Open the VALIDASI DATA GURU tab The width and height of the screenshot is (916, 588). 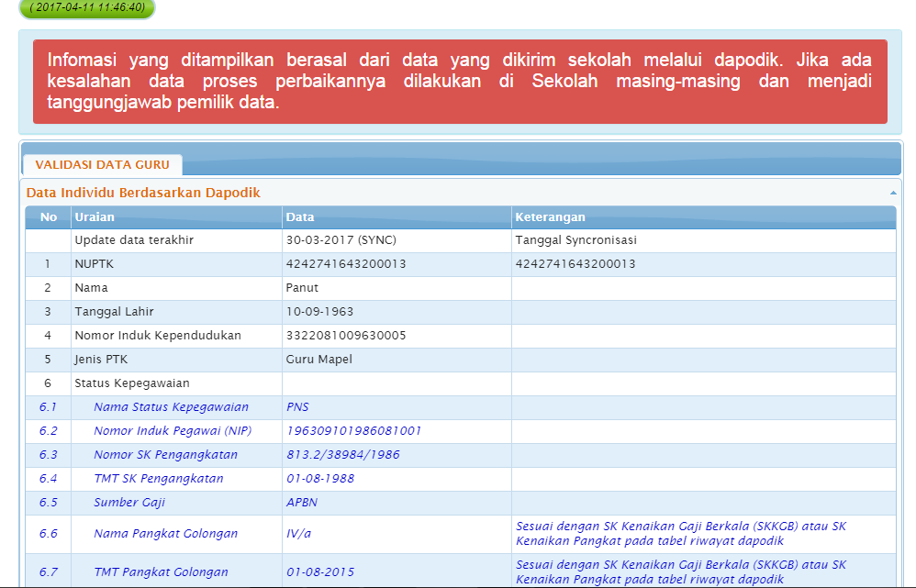point(102,165)
